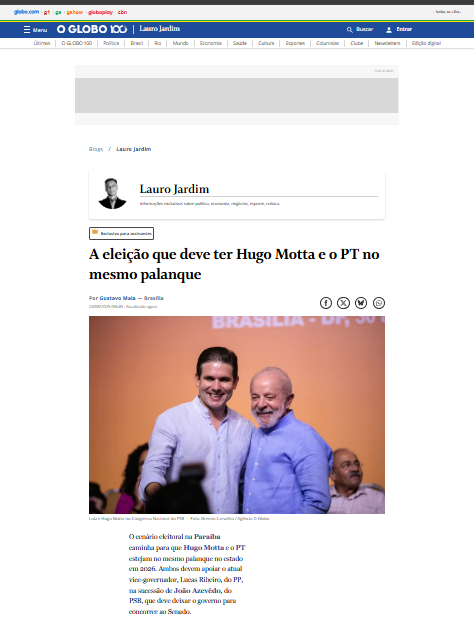Share article via WhatsApp
Image resolution: width=474 pixels, height=618 pixels.
(379, 303)
